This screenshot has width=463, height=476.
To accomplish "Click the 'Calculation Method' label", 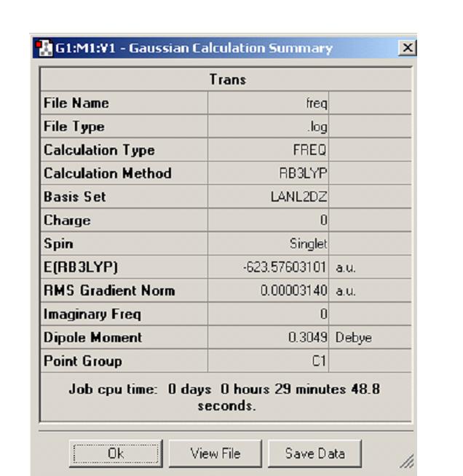I will tap(108, 173).
